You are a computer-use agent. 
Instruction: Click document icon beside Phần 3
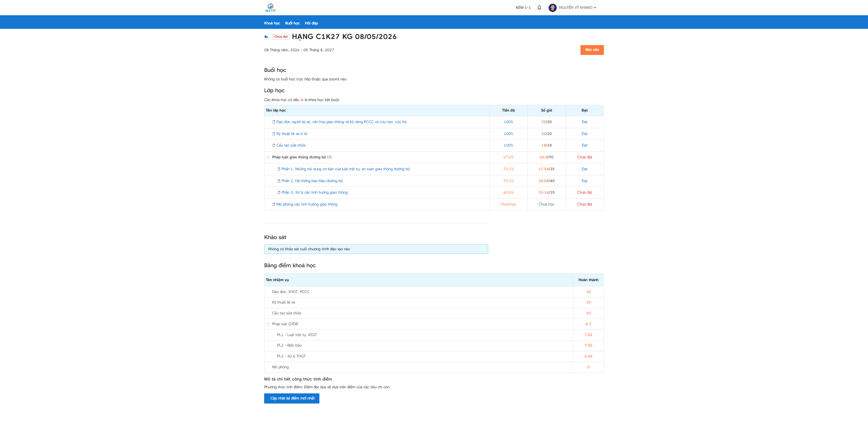click(x=279, y=193)
